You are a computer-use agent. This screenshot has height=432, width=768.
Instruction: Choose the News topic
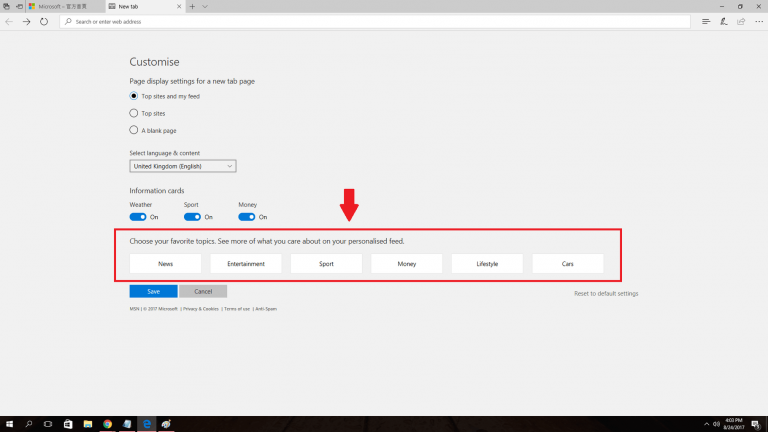pyautogui.click(x=166, y=264)
